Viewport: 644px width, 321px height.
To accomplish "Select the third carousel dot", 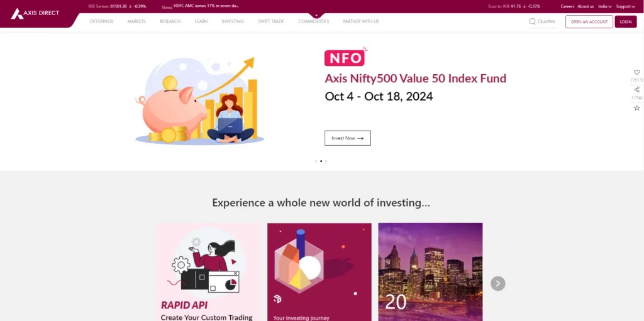I will pos(326,161).
